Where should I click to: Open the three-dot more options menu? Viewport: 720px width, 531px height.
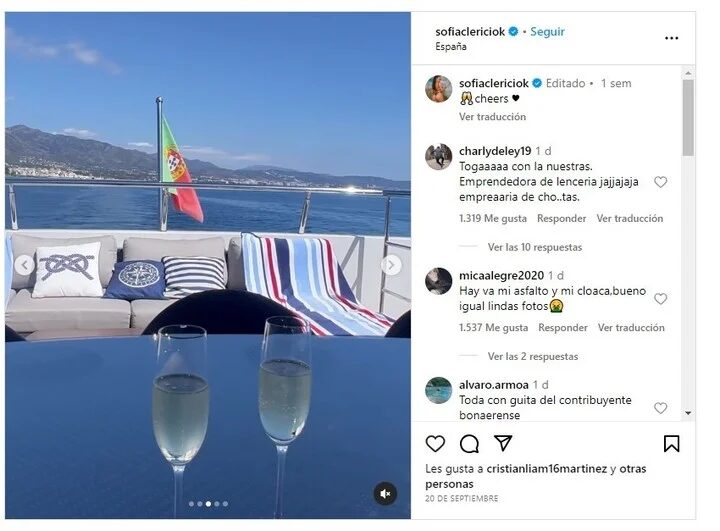tap(671, 38)
